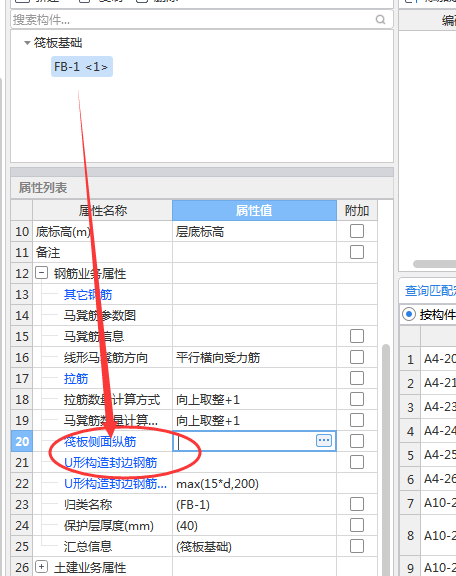The width and height of the screenshot is (456, 576).
Task: Toggle 附加 checkbox for 马凳筋数量计算 row
Action: pos(357,420)
